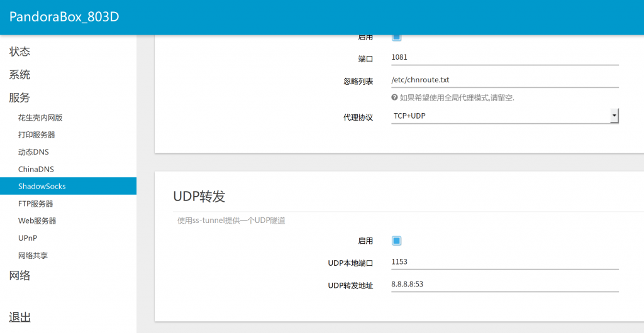Open ChinaDNS service page
The image size is (644, 333).
(36, 170)
